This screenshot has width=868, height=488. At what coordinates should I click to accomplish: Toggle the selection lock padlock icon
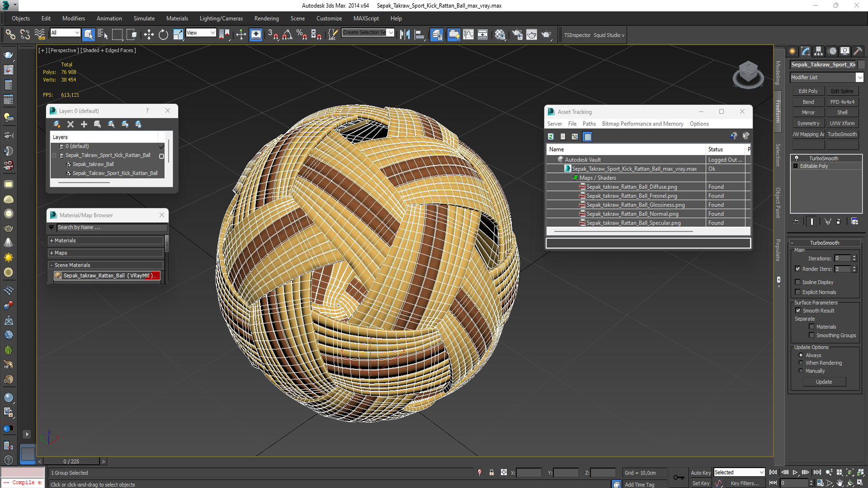click(491, 473)
